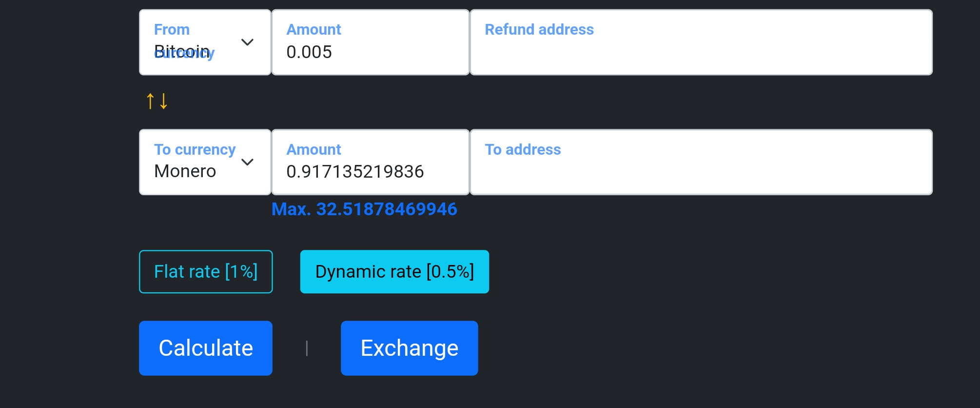Swap currencies with the yellow arrows icon

tap(157, 101)
